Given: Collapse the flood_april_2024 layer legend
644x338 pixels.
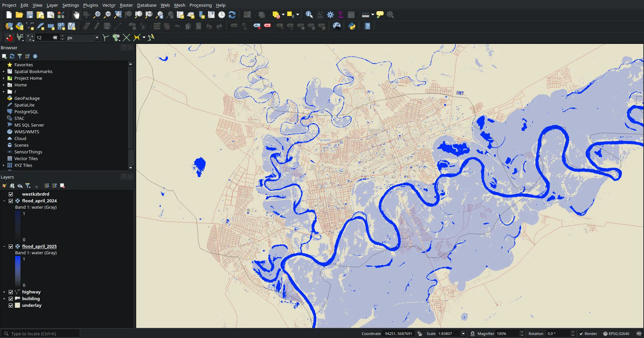Looking at the screenshot, I should 4,201.
